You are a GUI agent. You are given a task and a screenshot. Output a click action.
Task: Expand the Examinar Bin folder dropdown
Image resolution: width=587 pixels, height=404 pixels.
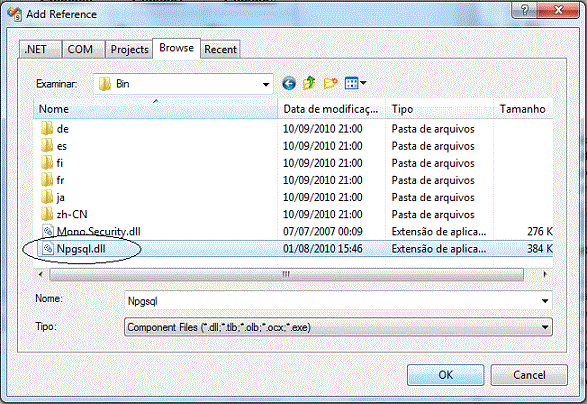pos(266,84)
